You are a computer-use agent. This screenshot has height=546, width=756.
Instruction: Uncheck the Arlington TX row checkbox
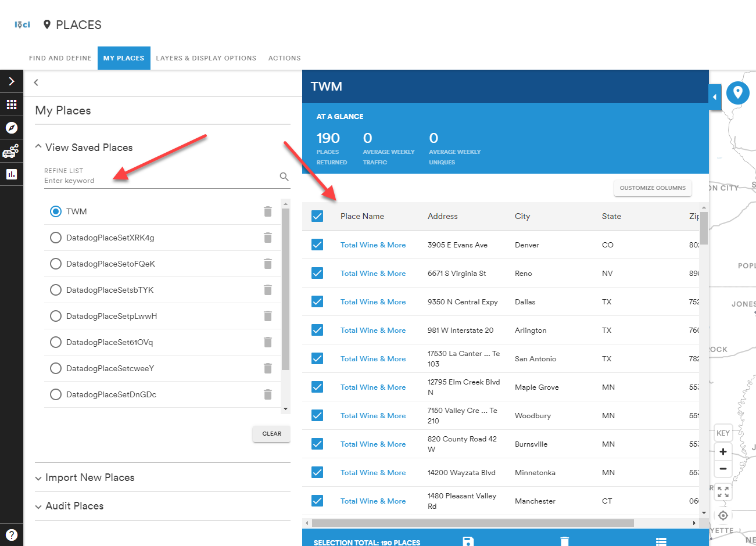tap(317, 330)
